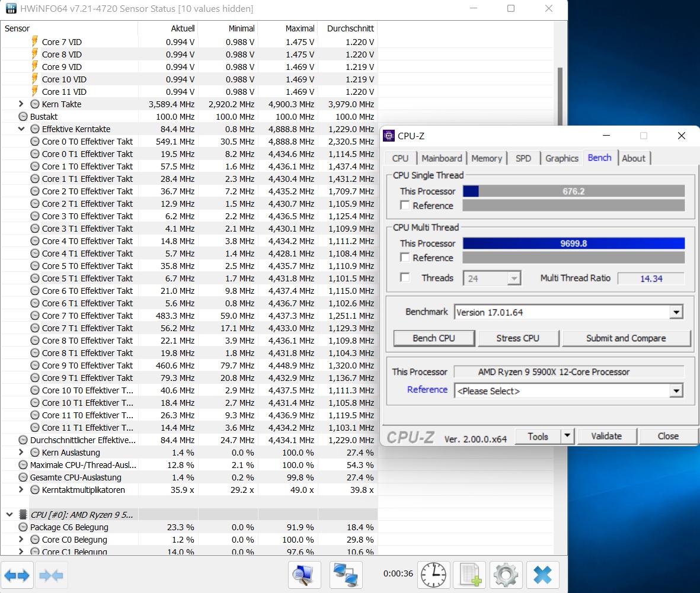Click the CPU chip icon in AMD Ryzen 9 header

(23, 514)
